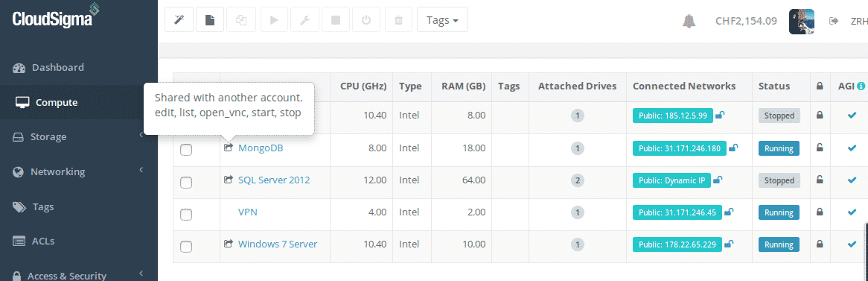The width and height of the screenshot is (868, 281).
Task: Open the VPN server link
Action: click(x=247, y=212)
